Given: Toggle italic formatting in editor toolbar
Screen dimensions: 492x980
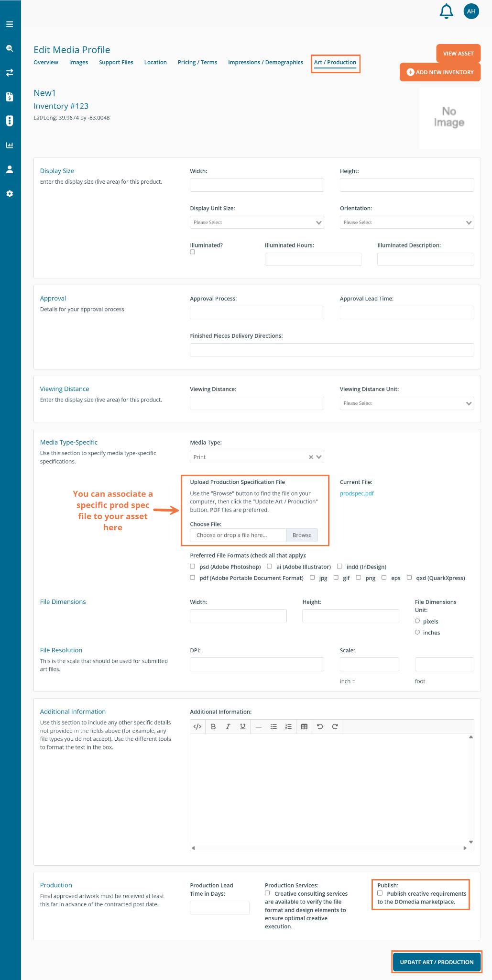Looking at the screenshot, I should (228, 726).
